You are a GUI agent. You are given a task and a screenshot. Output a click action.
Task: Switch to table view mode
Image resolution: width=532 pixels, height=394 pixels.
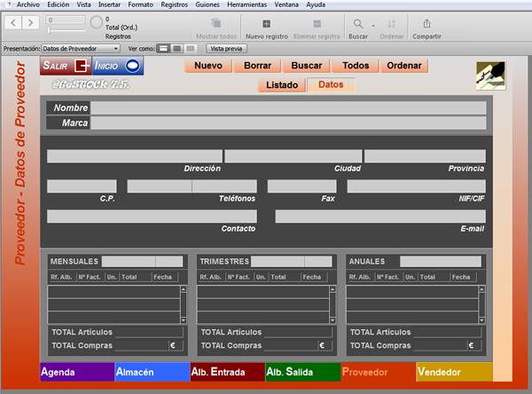coord(191,49)
